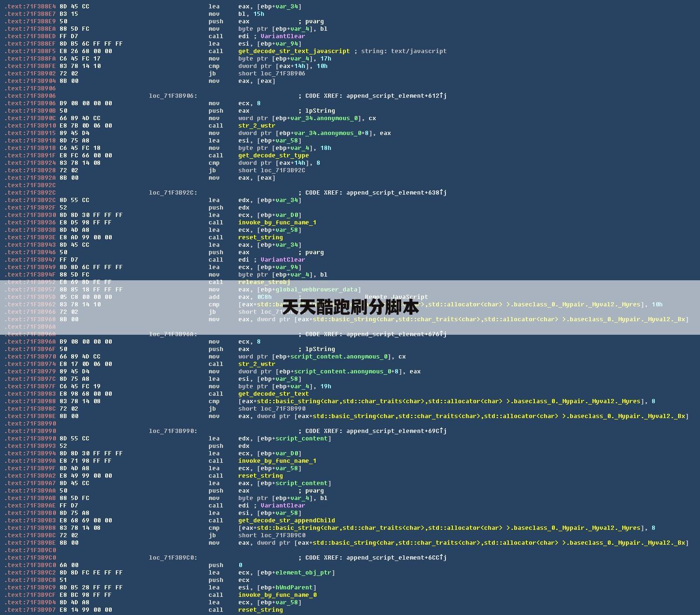The image size is (700, 615).
Task: Select invoke_by_func_name_0 call target
Action: pyautogui.click(x=277, y=595)
